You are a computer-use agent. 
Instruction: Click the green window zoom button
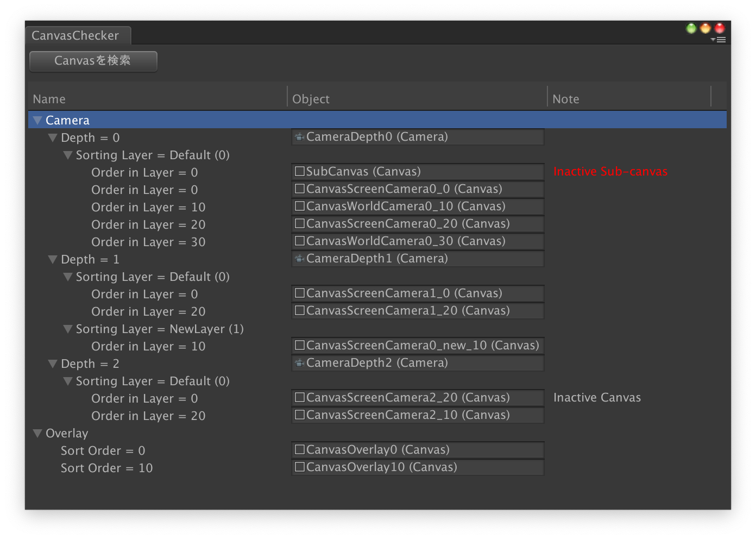691,28
